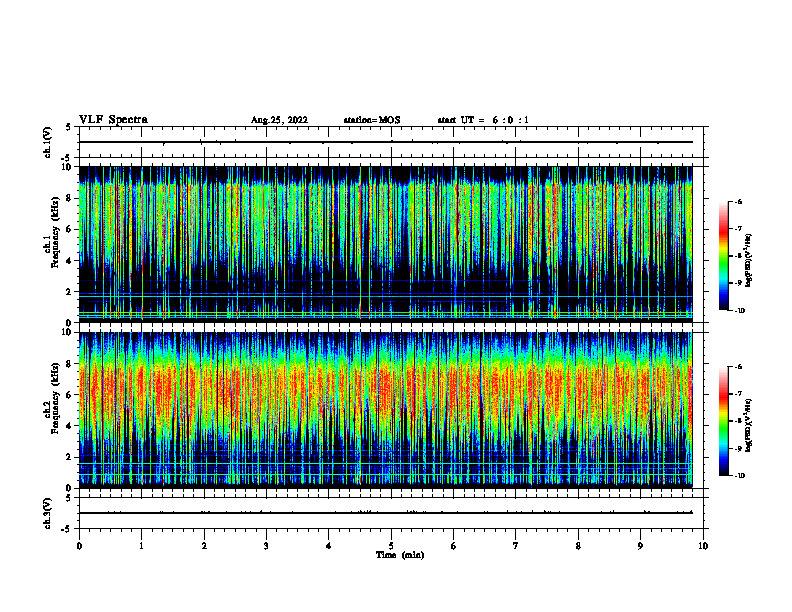
Task: Click the ch.3 voltage waveform trace
Action: pos(385,513)
